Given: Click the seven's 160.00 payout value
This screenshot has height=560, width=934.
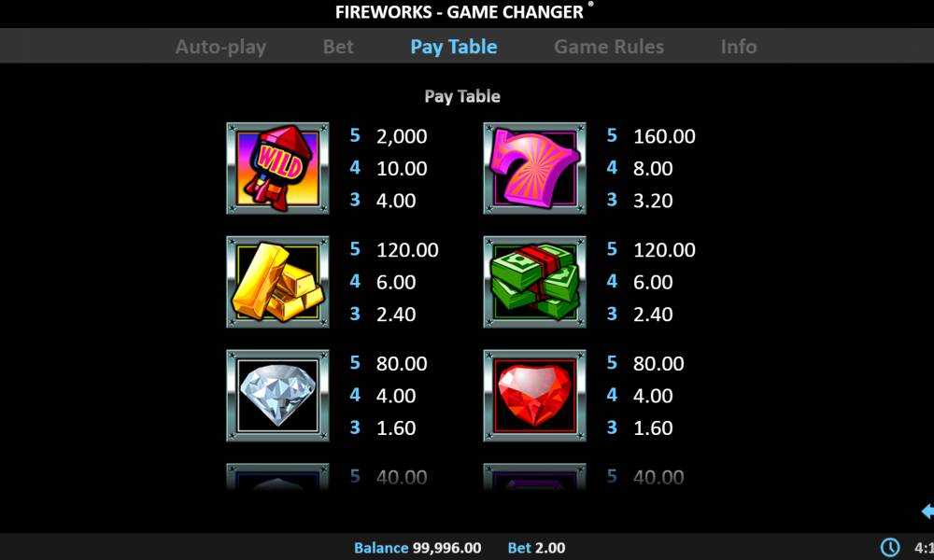Looking at the screenshot, I should [x=664, y=136].
